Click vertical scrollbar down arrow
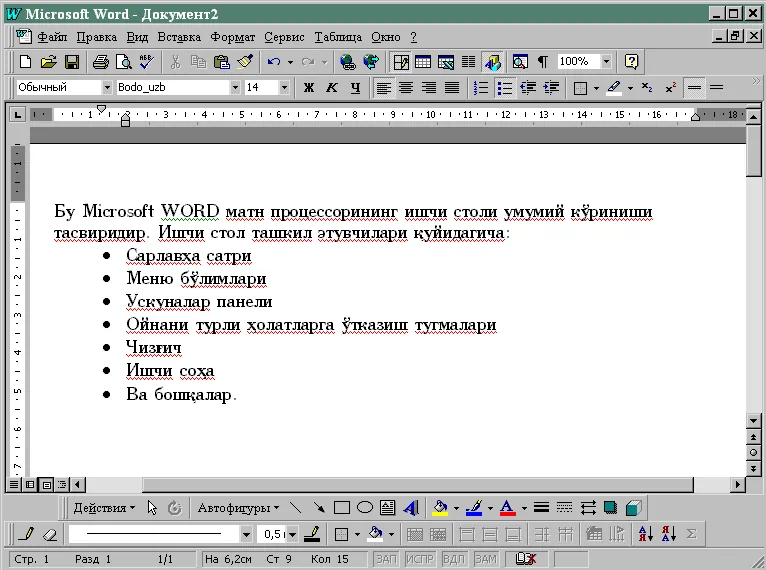Viewport: 766px width, 570px height. (753, 420)
